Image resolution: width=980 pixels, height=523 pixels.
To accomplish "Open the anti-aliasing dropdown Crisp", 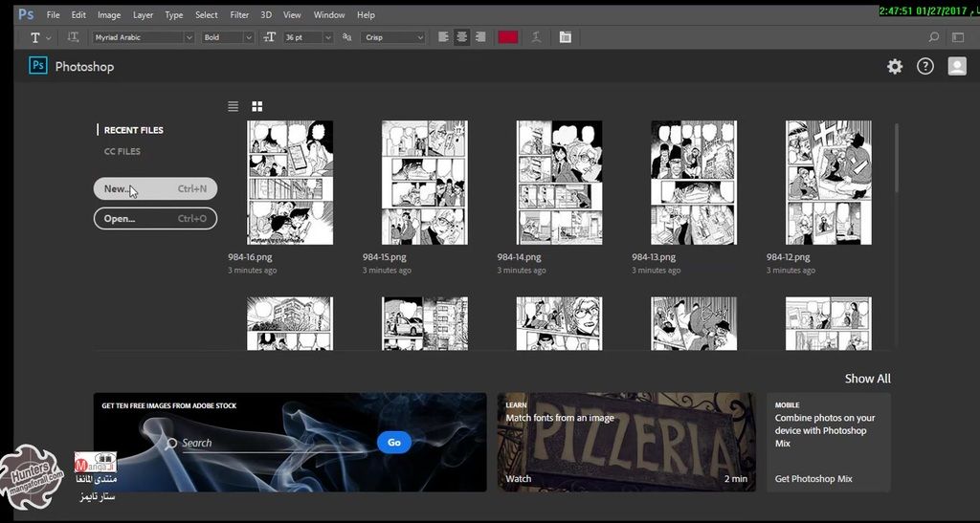I will point(393,37).
